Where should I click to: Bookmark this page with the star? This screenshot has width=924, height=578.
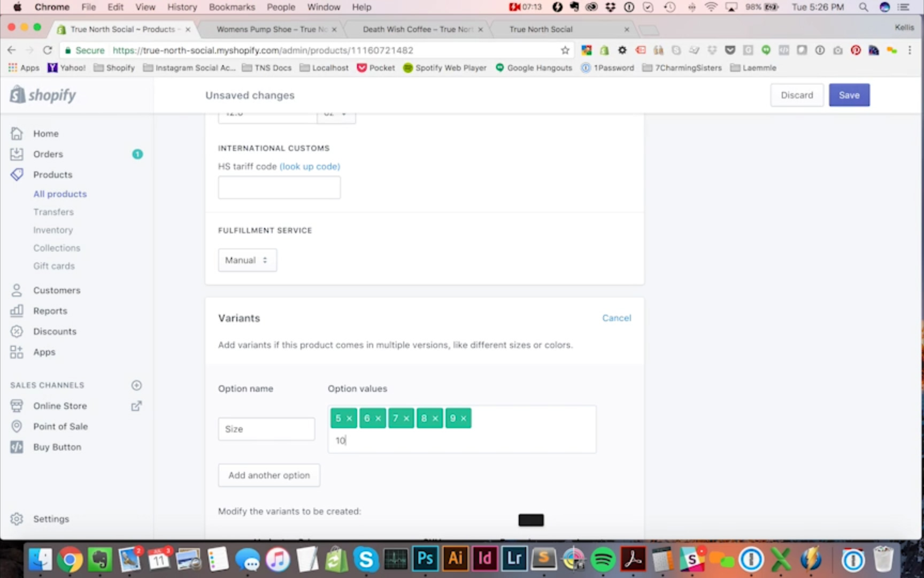click(x=565, y=50)
